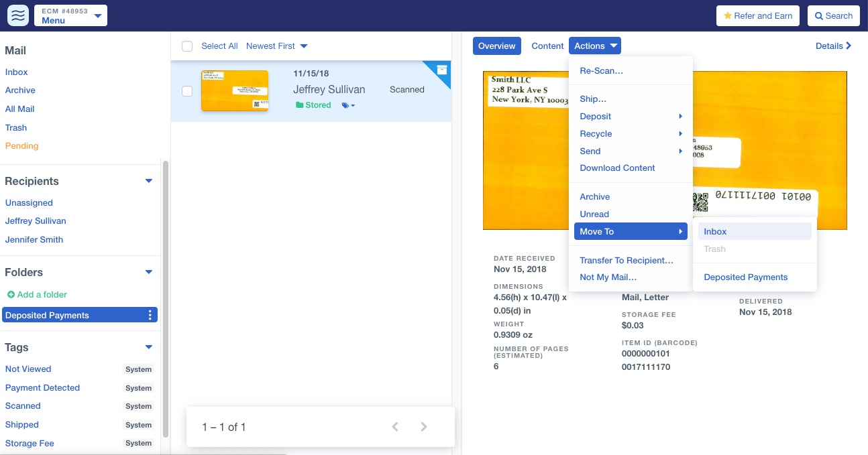Select Inbox from the Move To submenu
Screen dimensions: 868x455
(715, 231)
